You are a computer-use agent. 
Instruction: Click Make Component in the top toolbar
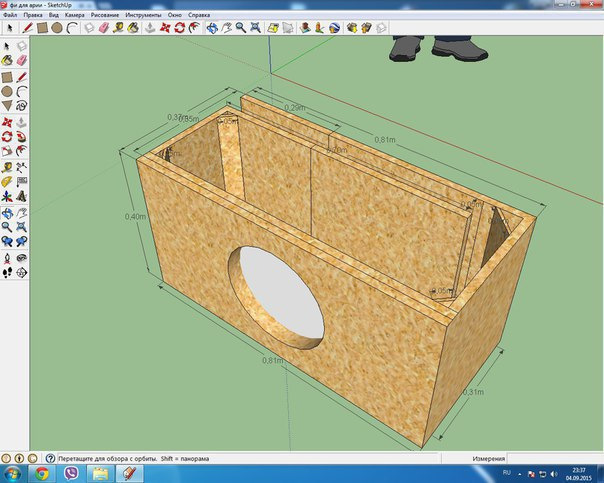coord(89,28)
